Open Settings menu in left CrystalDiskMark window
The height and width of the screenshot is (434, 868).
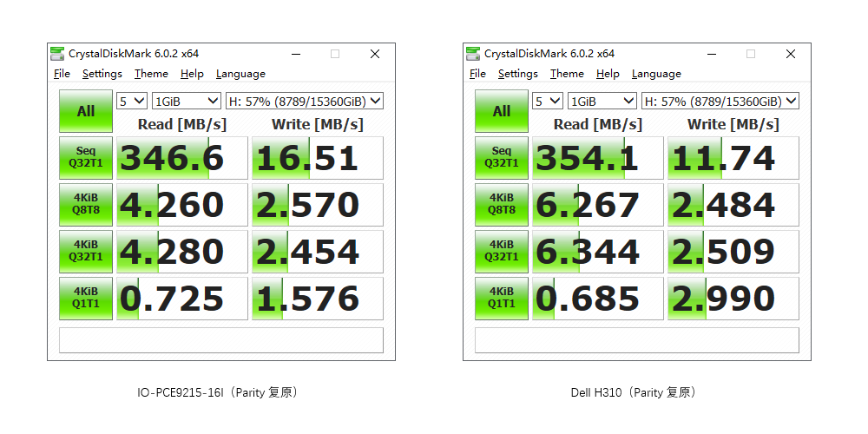[x=102, y=74]
